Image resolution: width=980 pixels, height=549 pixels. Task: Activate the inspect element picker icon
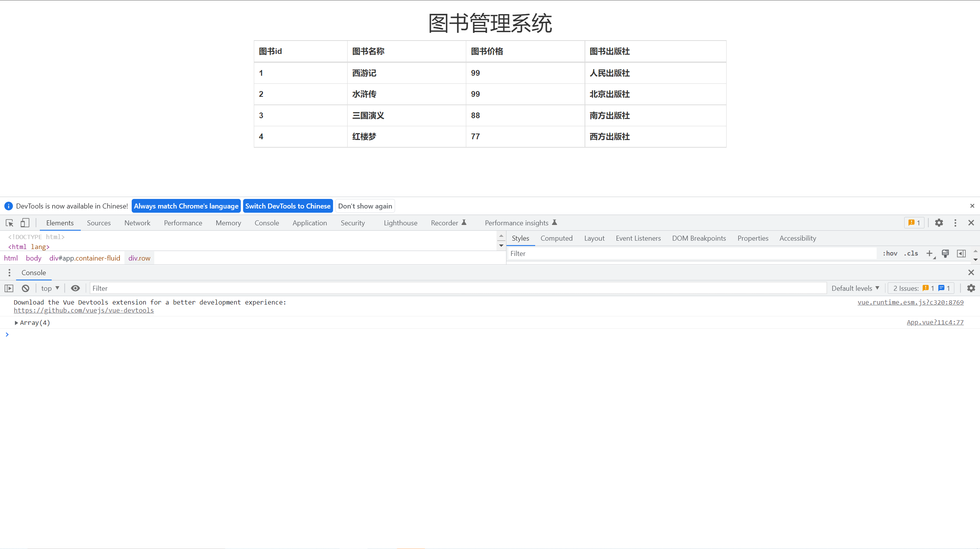pos(10,223)
